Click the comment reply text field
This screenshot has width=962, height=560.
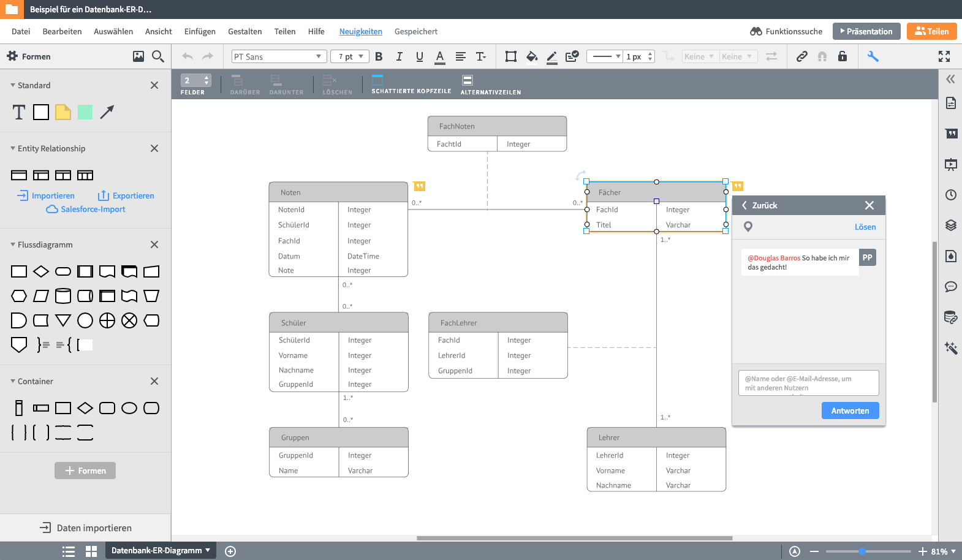[808, 383]
